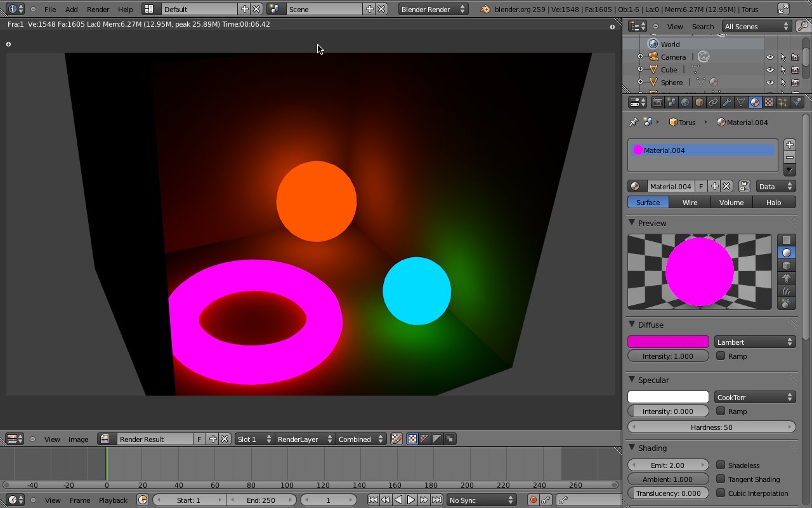Screen dimensions: 812x508
Task: Select sphere preview mode for the material
Action: [787, 252]
